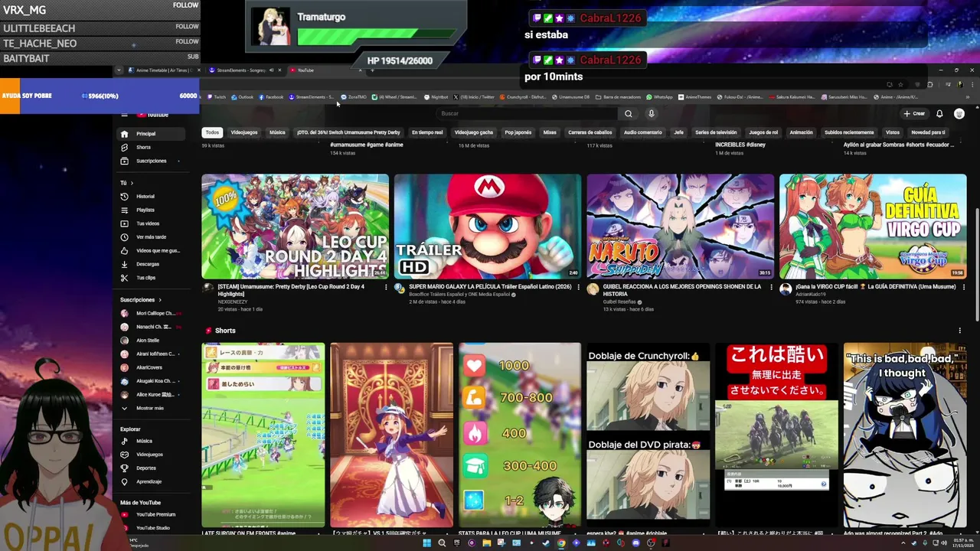Select the 'Animación' filter chip
Viewport: 980px width, 551px height.
pyautogui.click(x=801, y=132)
